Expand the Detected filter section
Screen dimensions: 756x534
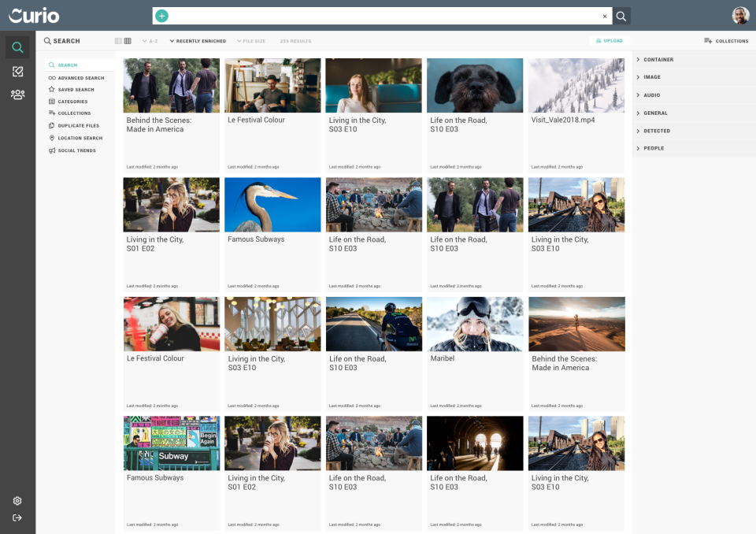[x=656, y=131]
